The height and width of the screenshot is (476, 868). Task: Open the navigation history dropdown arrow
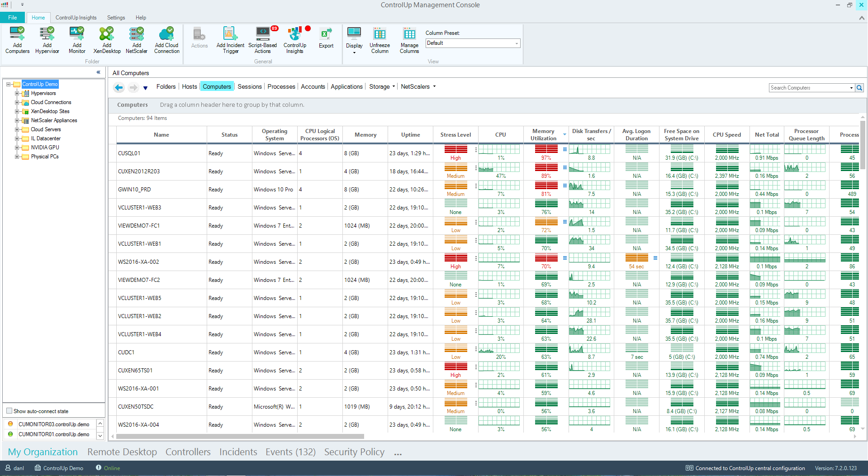pyautogui.click(x=145, y=88)
